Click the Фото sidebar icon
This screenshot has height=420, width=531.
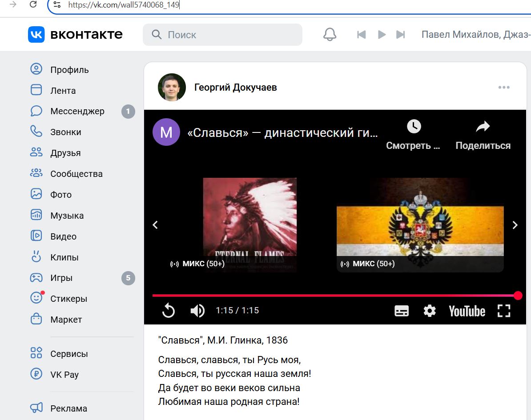(36, 194)
